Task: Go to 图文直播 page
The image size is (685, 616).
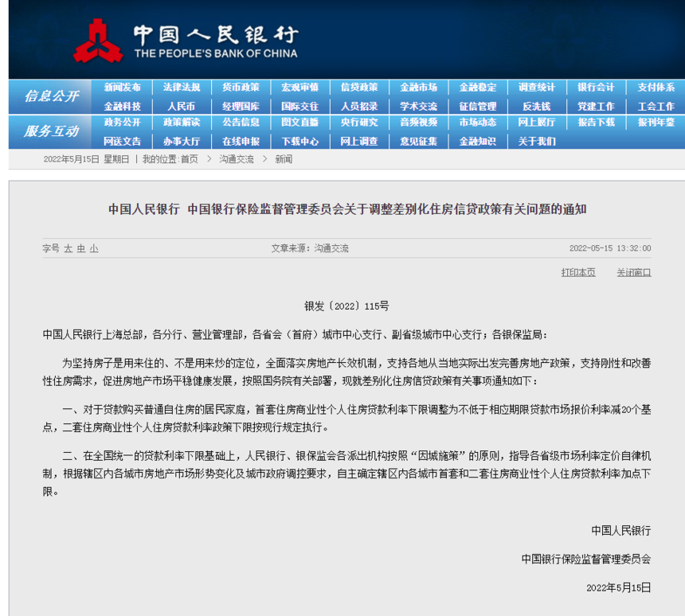Action: pos(300,123)
